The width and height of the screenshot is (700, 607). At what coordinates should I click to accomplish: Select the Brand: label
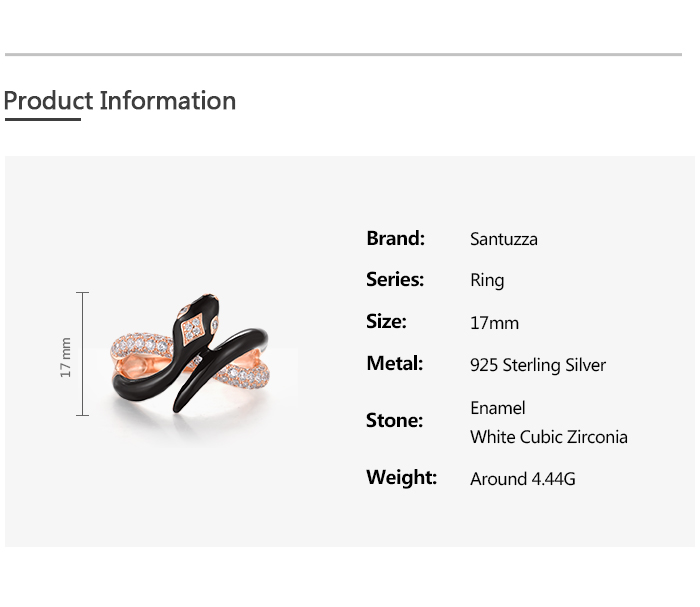point(395,238)
